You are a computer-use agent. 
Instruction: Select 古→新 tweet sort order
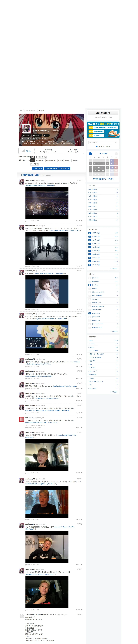pos(44,157)
